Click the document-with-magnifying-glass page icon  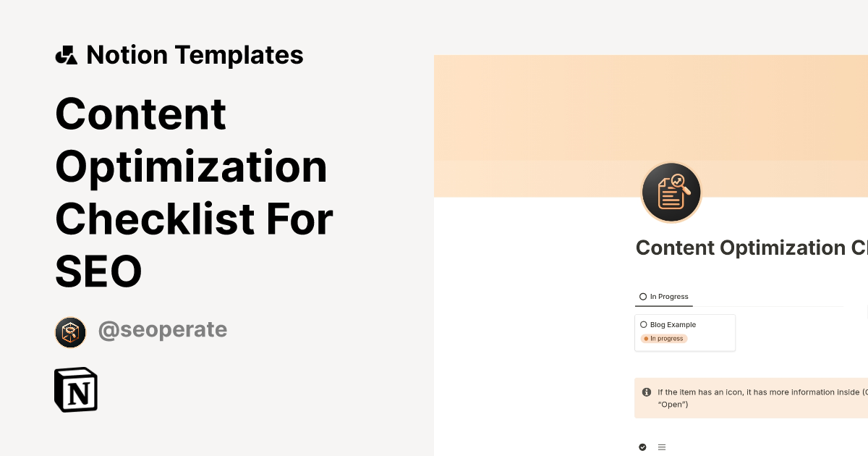click(671, 192)
